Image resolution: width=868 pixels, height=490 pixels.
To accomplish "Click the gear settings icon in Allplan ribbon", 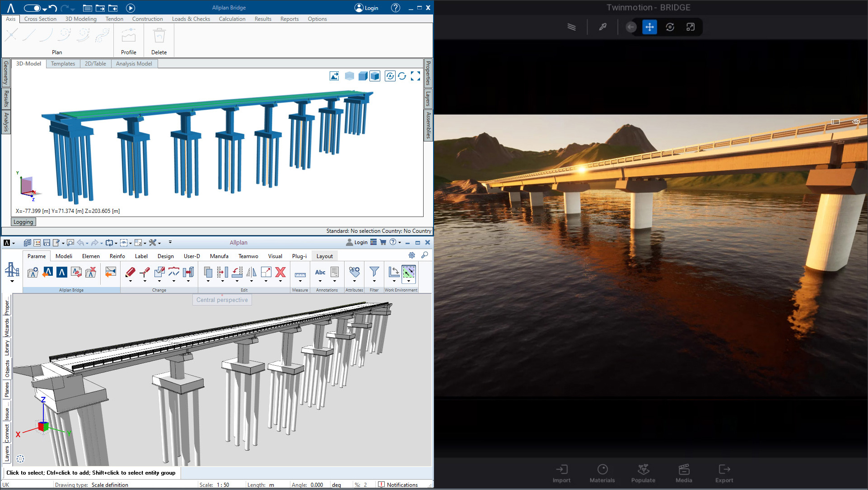I will click(x=412, y=255).
